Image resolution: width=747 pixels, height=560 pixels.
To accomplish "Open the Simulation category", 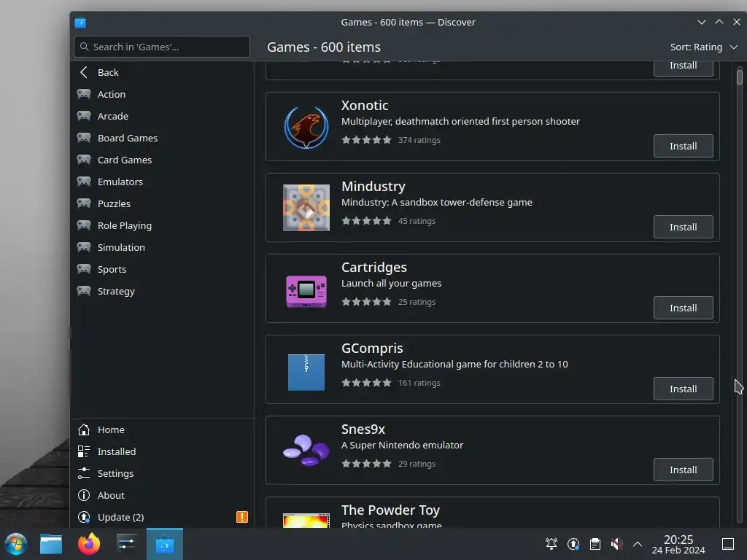I will (162, 248).
